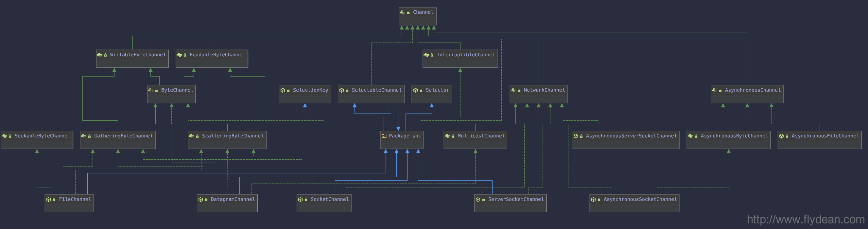Viewport: 868px width, 229px height.
Task: Click the class icon on FileChannel node
Action: click(48, 200)
